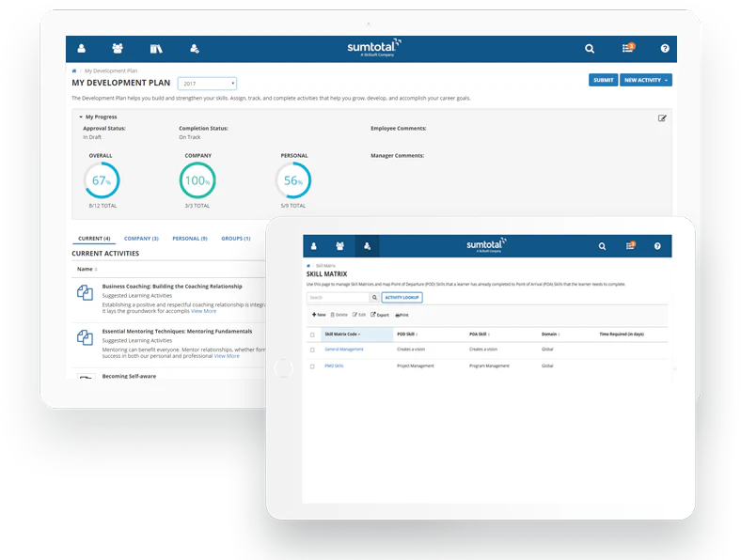This screenshot has width=741, height=560.
Task: Collapse the My Progress section
Action: tap(99, 117)
